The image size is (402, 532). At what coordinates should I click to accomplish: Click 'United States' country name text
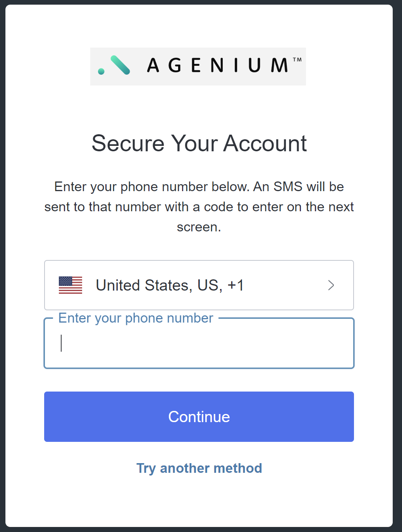click(142, 285)
